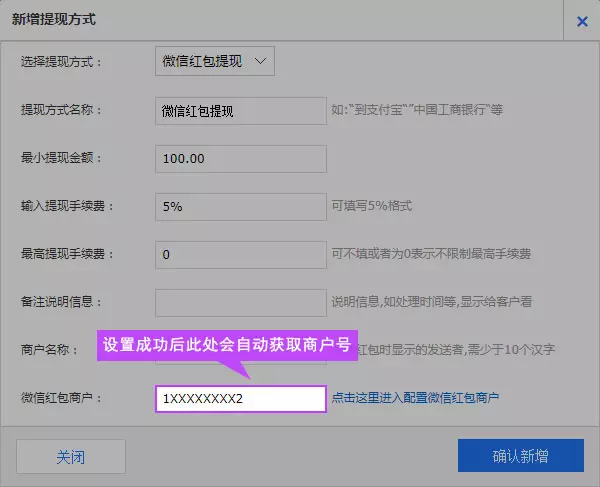Viewport: 600px width, 487px height.
Task: Select the 最高提现手续费 input field
Action: click(241, 254)
